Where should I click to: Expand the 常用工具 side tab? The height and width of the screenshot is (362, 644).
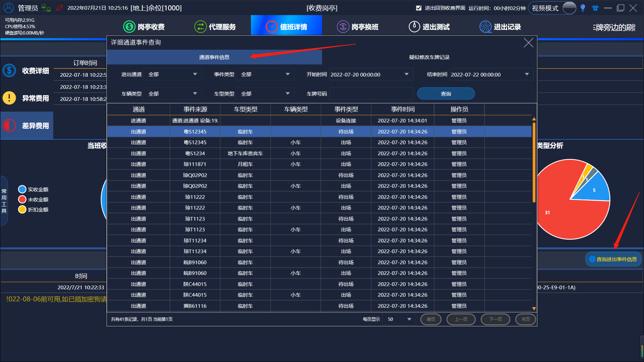pyautogui.click(x=4, y=201)
